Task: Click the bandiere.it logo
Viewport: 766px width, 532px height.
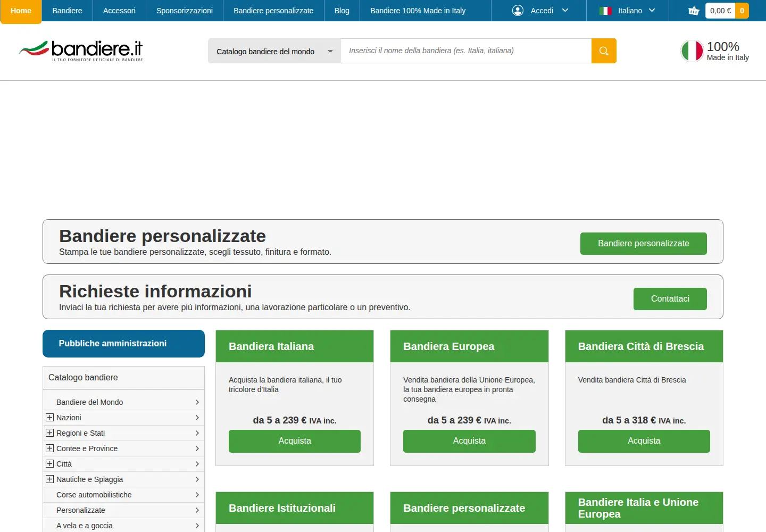Action: pos(81,51)
